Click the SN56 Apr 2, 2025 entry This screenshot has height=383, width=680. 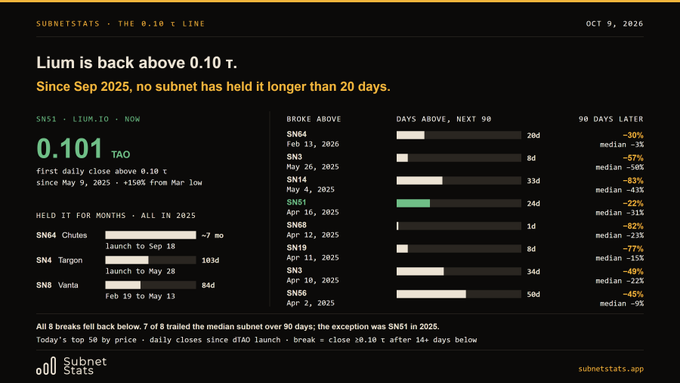(311, 298)
